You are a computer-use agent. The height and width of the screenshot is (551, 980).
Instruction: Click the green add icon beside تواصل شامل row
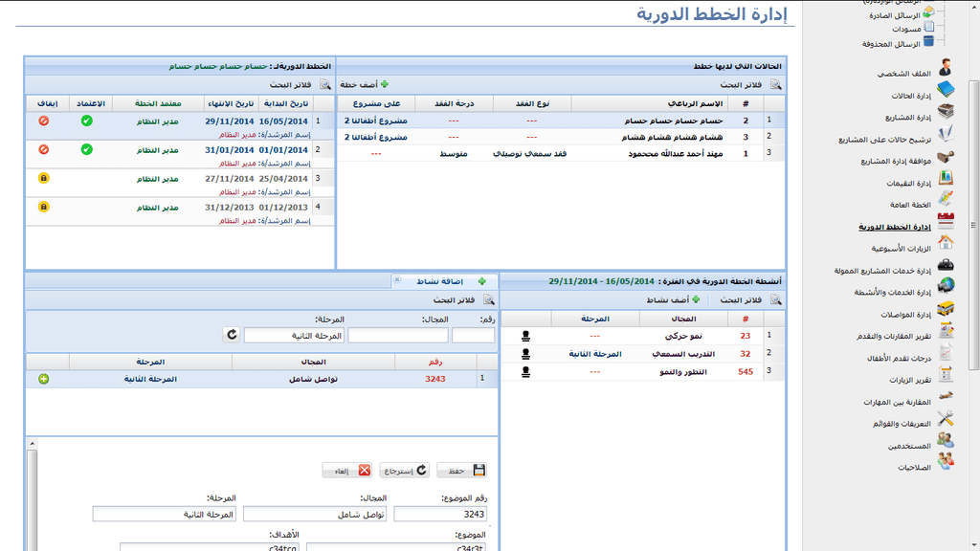(x=44, y=379)
